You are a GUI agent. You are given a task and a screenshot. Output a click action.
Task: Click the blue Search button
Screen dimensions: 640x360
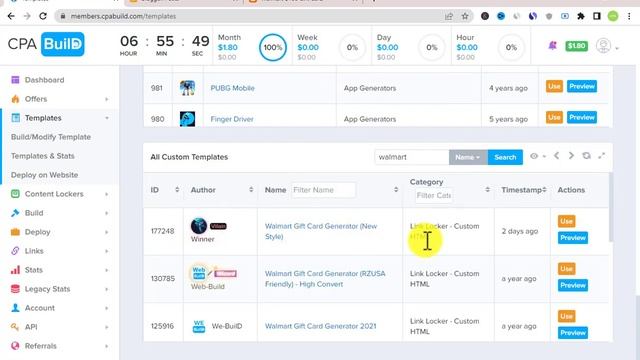pyautogui.click(x=505, y=157)
